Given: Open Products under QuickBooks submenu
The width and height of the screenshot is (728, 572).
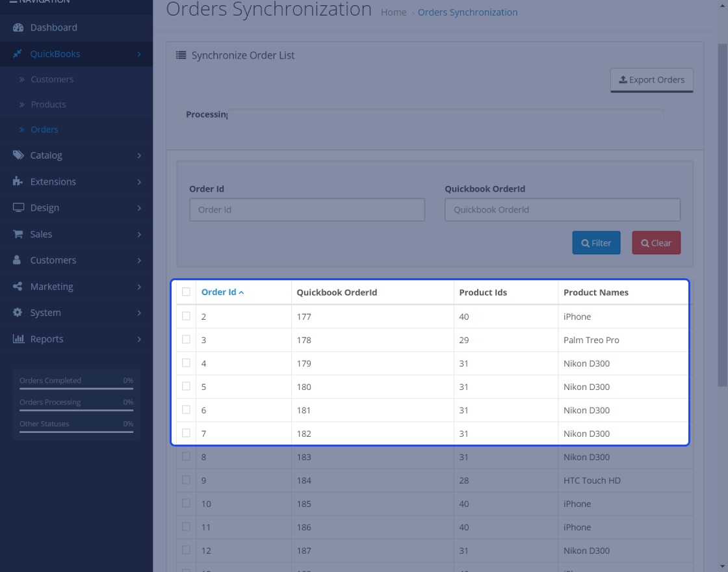Looking at the screenshot, I should (48, 105).
